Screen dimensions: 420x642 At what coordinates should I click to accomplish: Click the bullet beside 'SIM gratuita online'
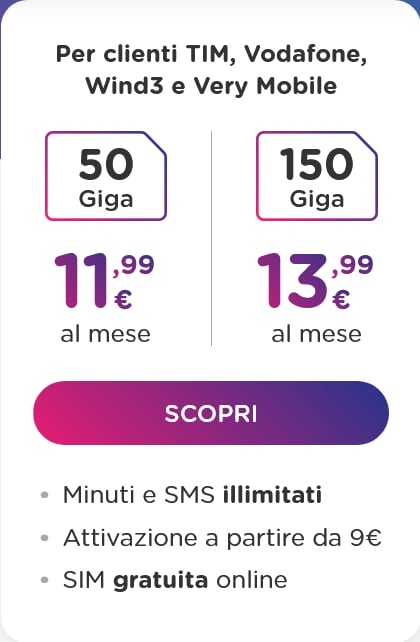(45, 580)
